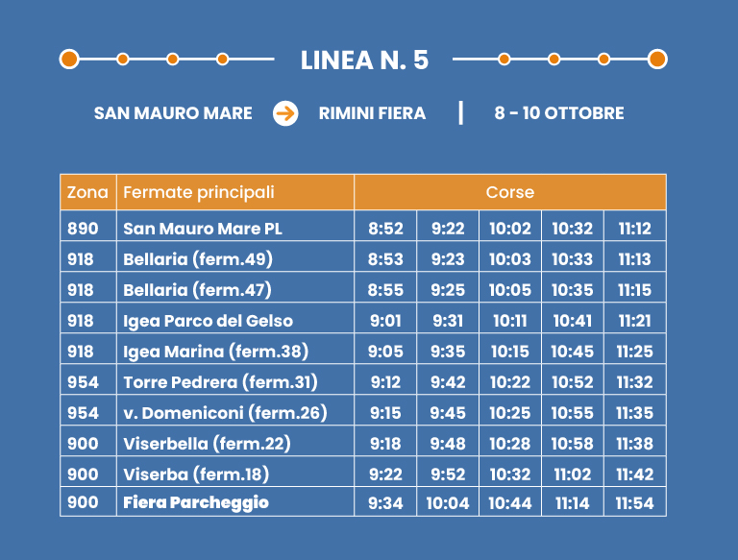Click the Torre Pedrera (ferm.31) stop
This screenshot has height=560, width=738.
(220, 382)
